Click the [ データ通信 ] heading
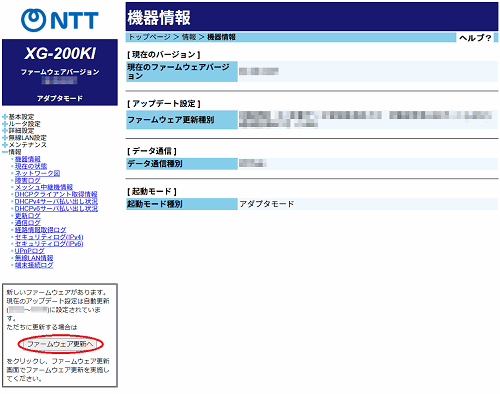The image size is (500, 394). click(x=152, y=151)
